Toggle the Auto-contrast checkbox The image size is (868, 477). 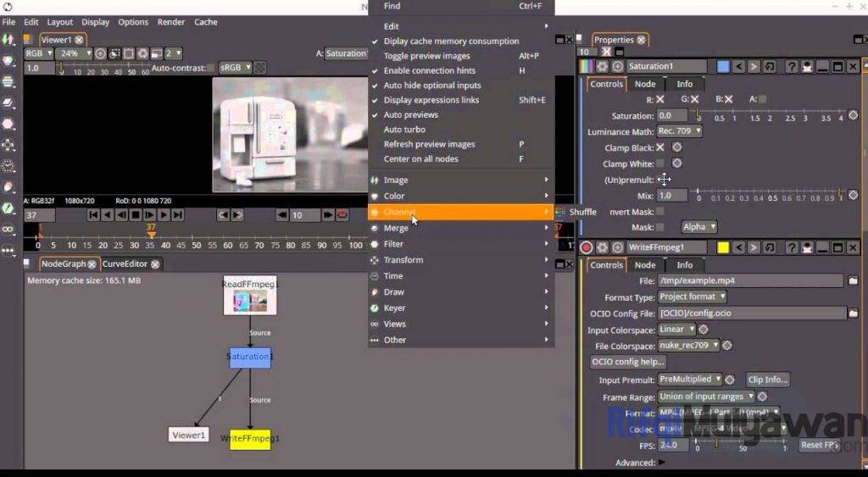pyautogui.click(x=211, y=68)
